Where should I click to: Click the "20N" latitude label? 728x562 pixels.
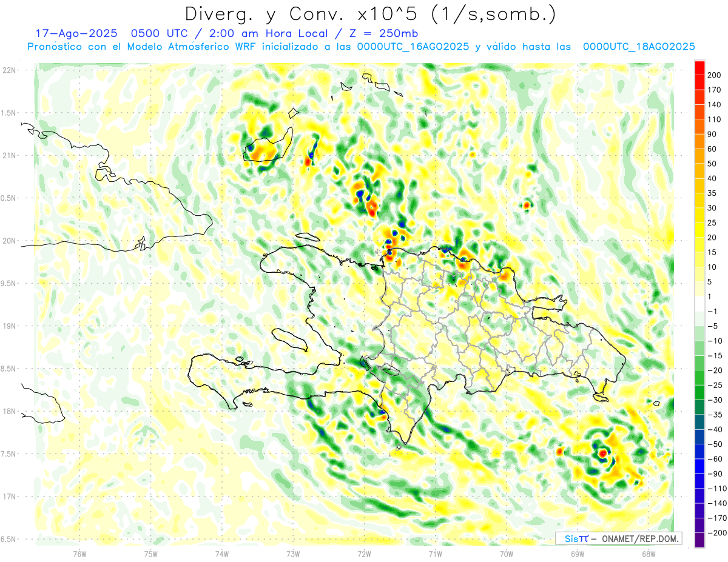[9, 241]
